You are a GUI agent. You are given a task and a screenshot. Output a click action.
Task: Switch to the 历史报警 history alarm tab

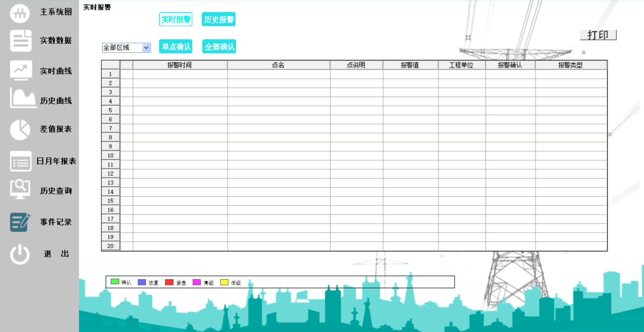(218, 19)
